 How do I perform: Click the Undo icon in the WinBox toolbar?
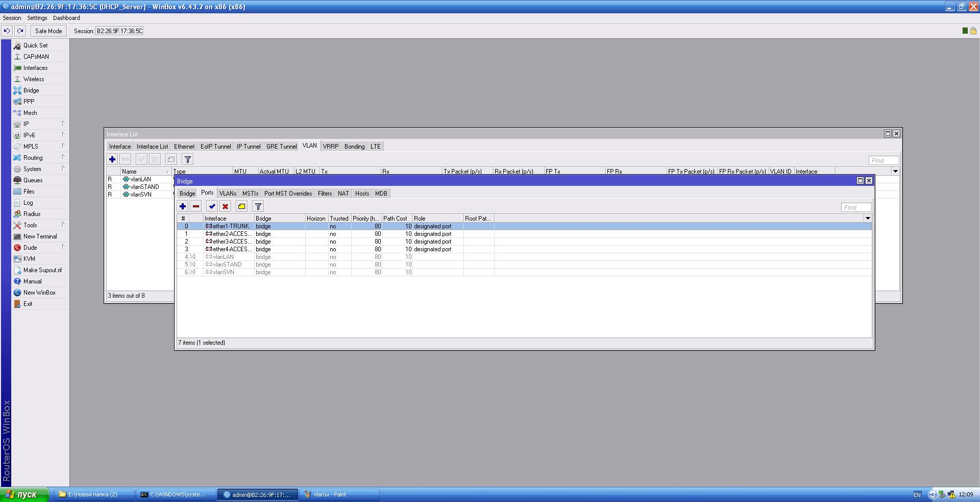click(7, 31)
